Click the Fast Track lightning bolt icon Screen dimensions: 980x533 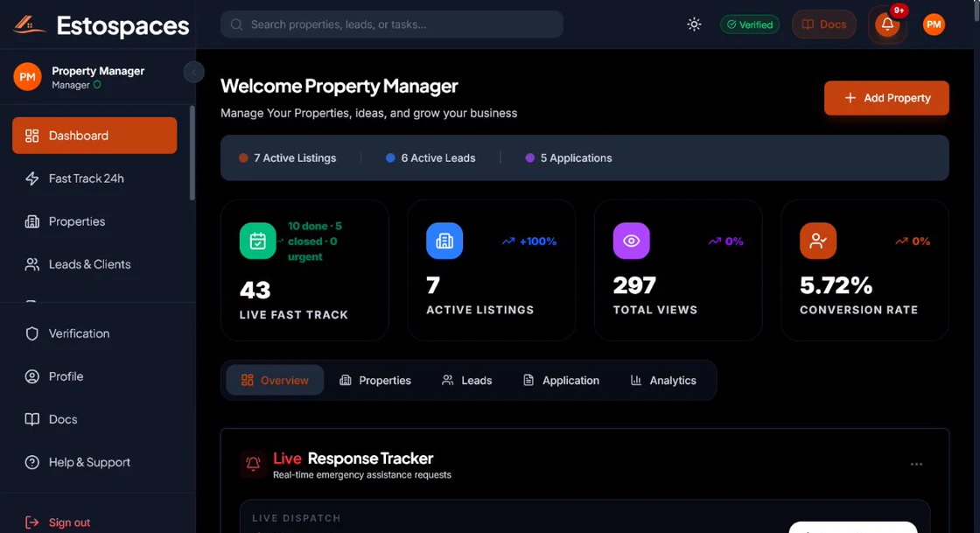pos(31,179)
